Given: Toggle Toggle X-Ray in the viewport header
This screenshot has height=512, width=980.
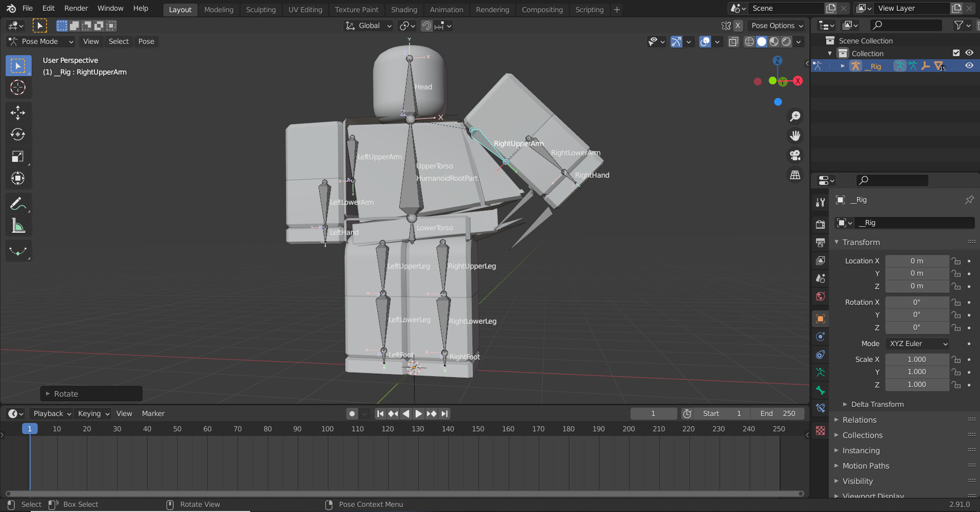Looking at the screenshot, I should click(733, 42).
